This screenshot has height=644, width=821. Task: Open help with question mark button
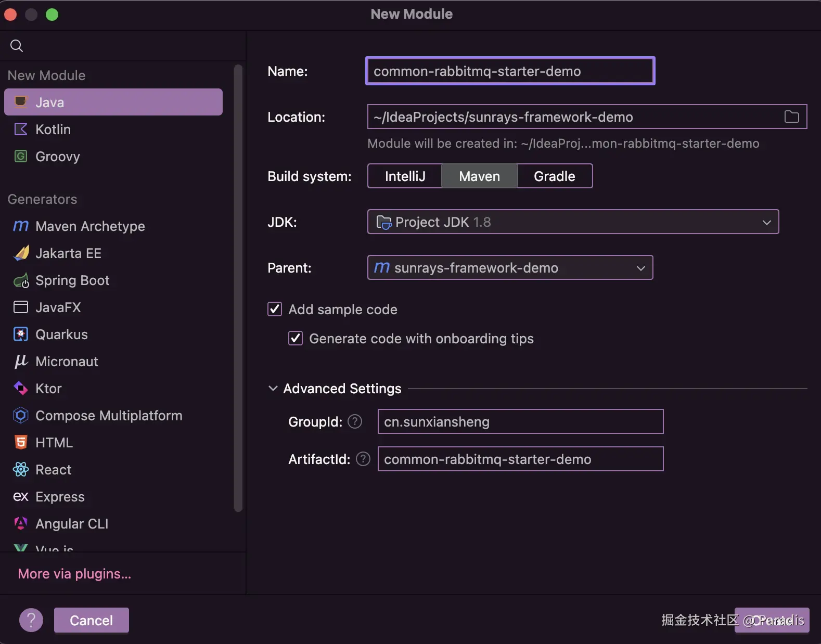click(x=31, y=620)
